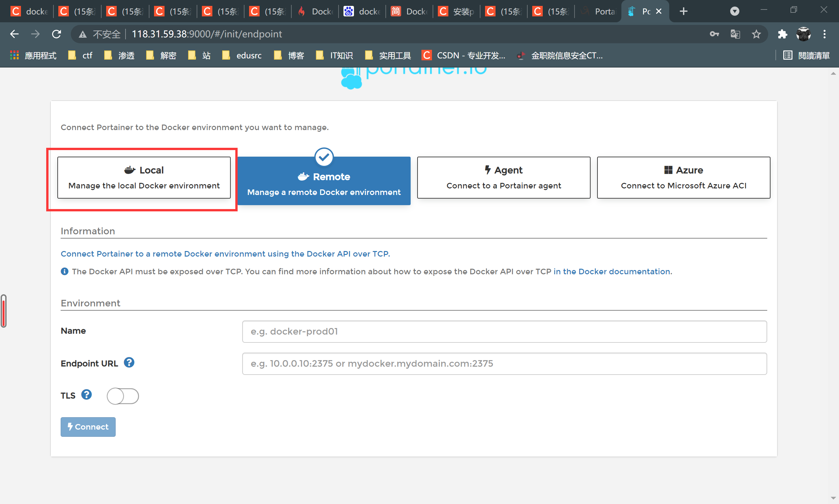Screen dimensions: 839x504
Task: Switch to the 简 Dock tab
Action: [409, 11]
